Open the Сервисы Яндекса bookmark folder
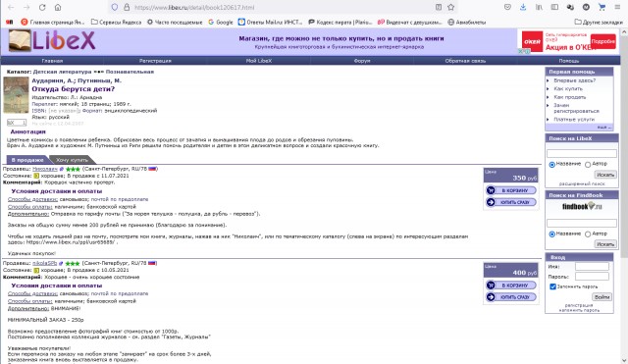The width and height of the screenshot is (628, 364). point(116,22)
